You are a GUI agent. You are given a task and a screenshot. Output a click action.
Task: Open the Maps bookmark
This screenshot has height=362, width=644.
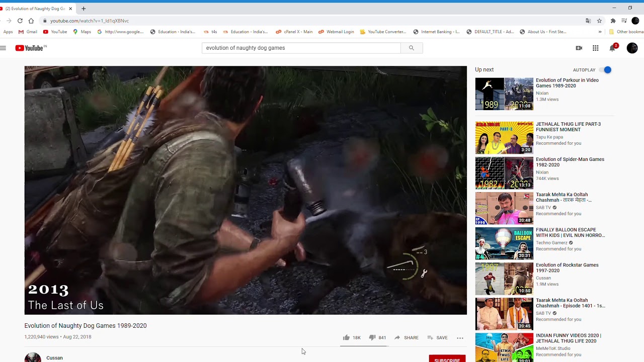(82, 32)
